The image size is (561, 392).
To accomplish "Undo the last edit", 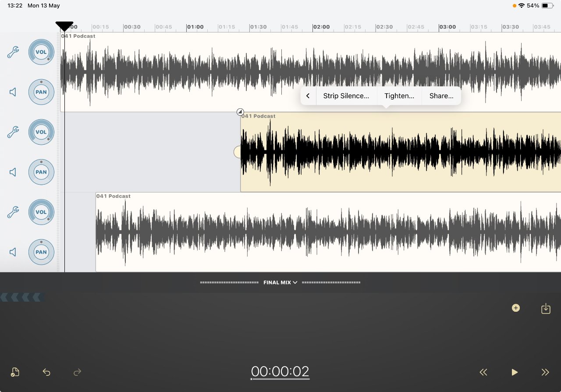I will click(x=46, y=372).
